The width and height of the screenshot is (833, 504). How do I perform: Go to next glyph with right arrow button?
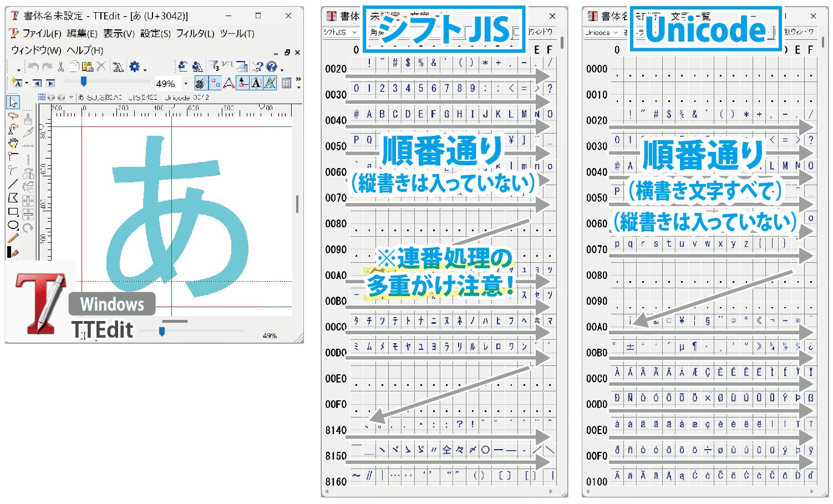[50, 83]
